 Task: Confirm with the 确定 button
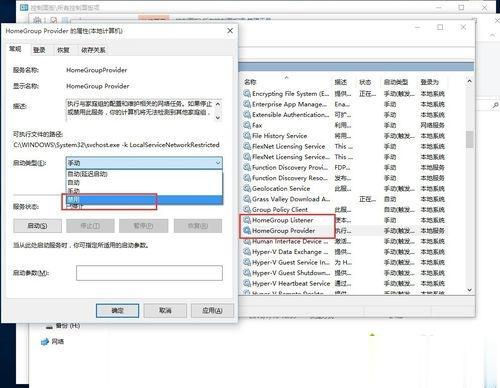click(x=117, y=311)
